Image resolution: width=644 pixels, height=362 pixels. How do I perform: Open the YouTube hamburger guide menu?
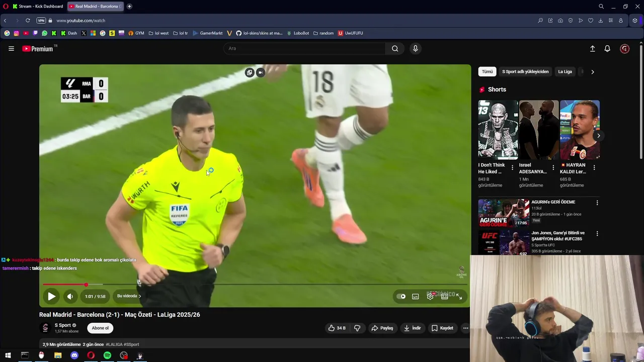click(11, 49)
